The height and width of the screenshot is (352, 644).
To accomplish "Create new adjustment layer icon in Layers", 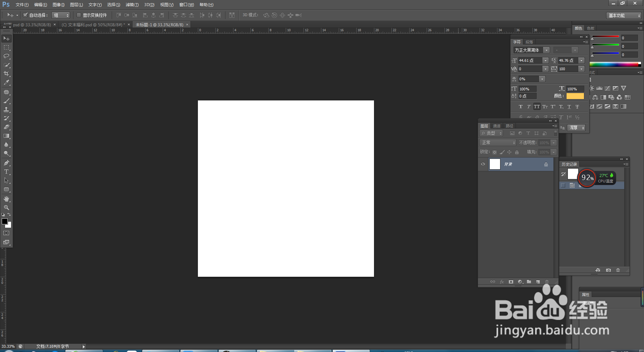I will (x=520, y=282).
